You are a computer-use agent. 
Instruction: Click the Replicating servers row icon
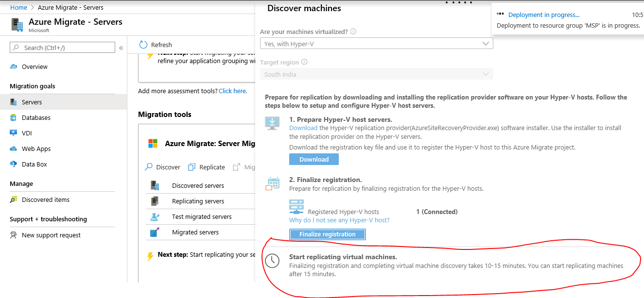(155, 201)
